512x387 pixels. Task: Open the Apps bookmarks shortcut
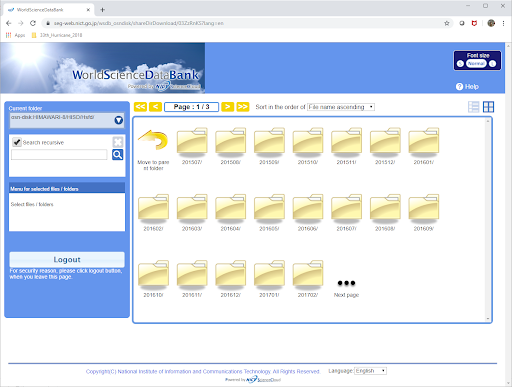tap(15, 35)
